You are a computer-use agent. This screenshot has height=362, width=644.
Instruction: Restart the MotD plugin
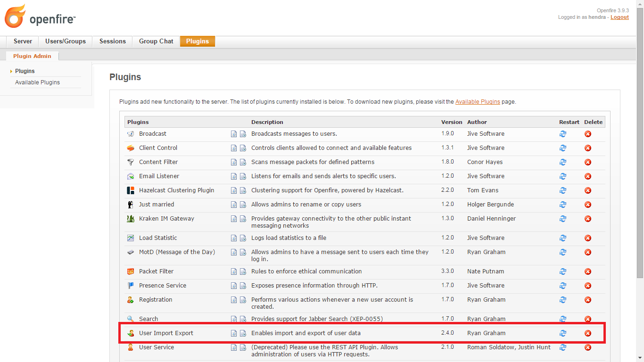coord(563,252)
